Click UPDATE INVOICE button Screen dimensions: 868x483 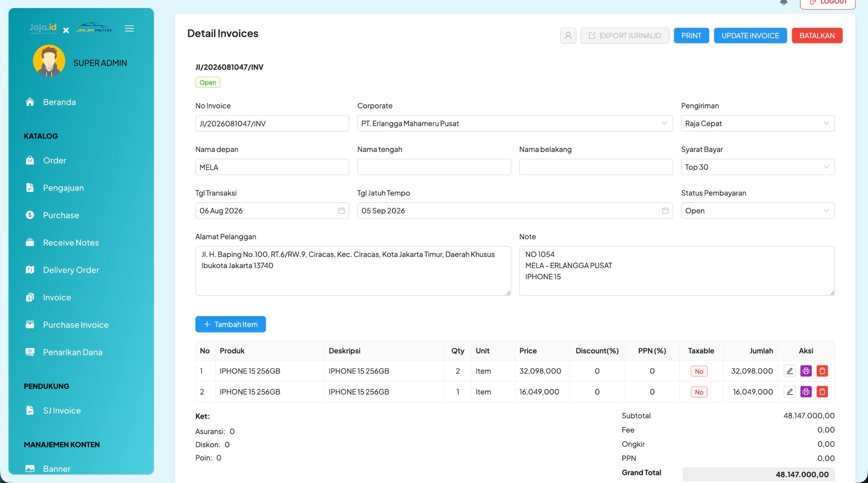coord(750,36)
